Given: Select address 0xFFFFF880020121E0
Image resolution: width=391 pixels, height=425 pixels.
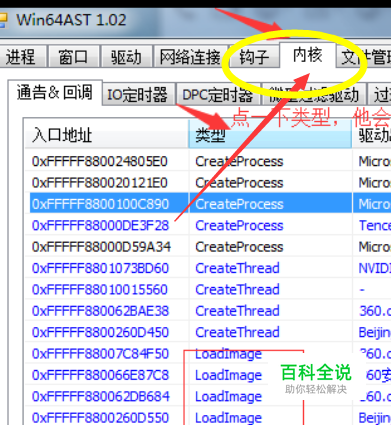Looking at the screenshot, I should (99, 183).
